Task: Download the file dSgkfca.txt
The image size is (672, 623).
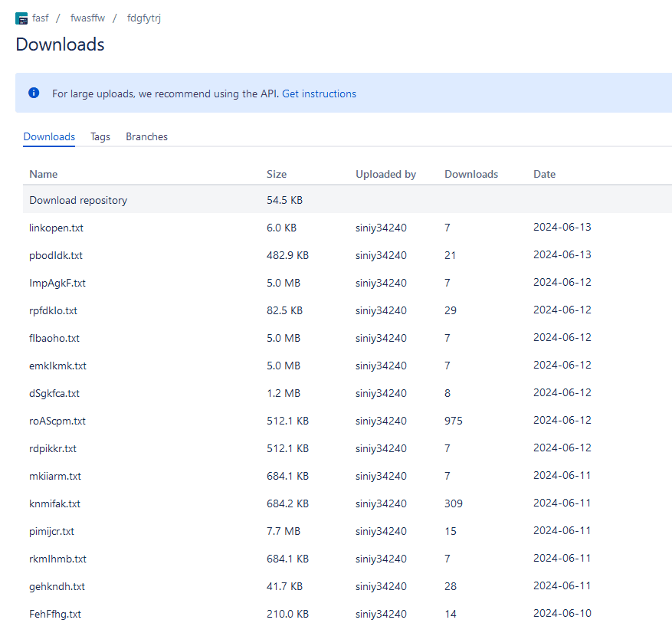Action: tap(54, 393)
